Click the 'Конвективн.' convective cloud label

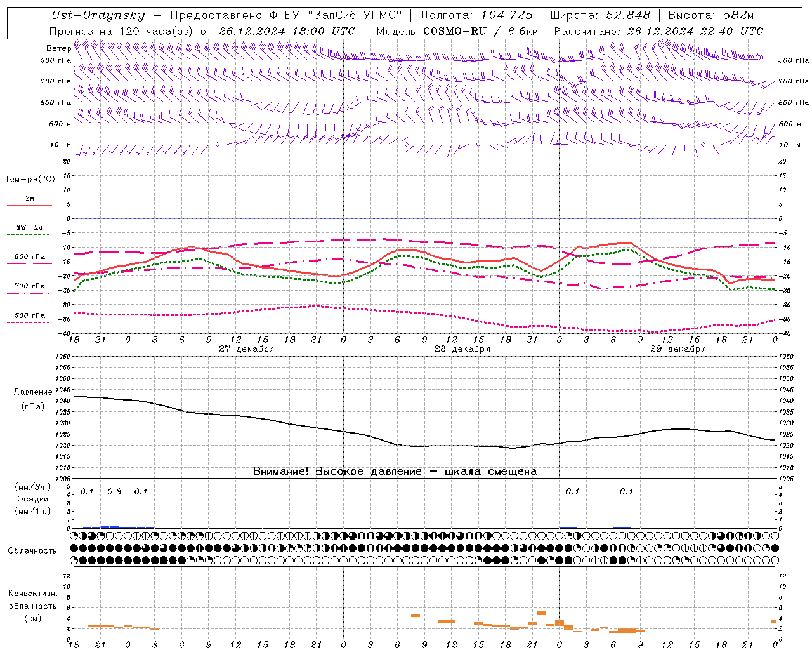pyautogui.click(x=33, y=594)
